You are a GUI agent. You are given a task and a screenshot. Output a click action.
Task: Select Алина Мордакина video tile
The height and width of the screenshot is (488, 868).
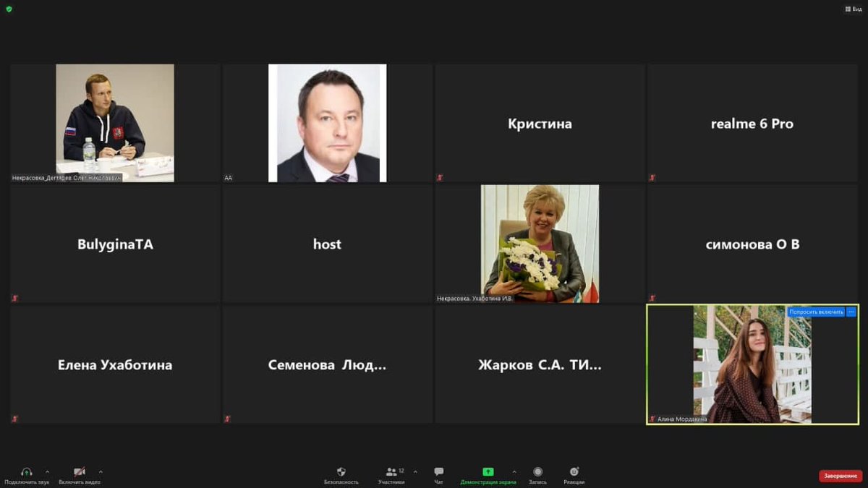752,364
